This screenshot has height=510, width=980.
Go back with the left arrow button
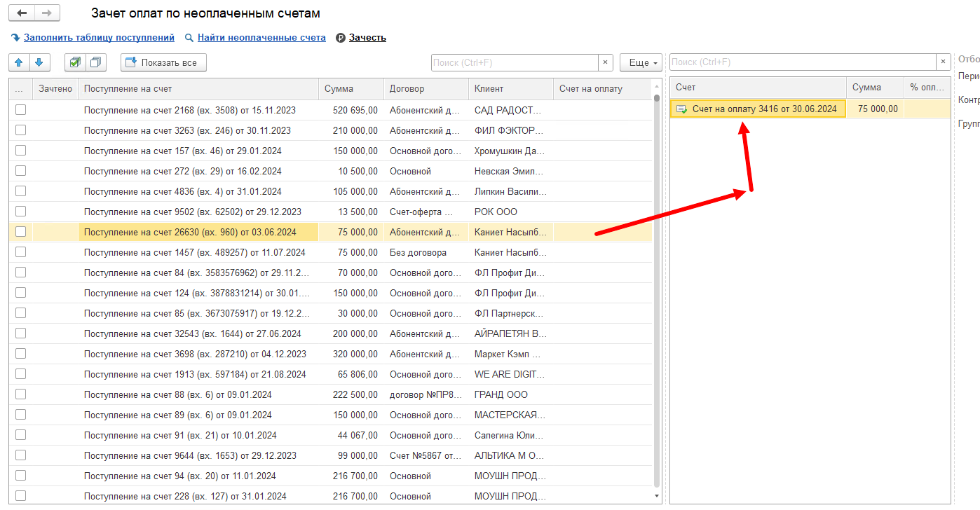[22, 13]
